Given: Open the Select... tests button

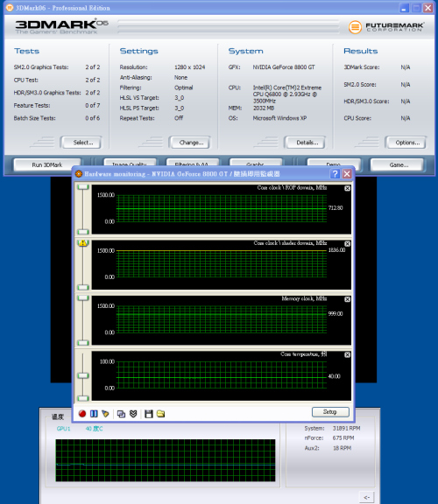Looking at the screenshot, I should coord(82,143).
